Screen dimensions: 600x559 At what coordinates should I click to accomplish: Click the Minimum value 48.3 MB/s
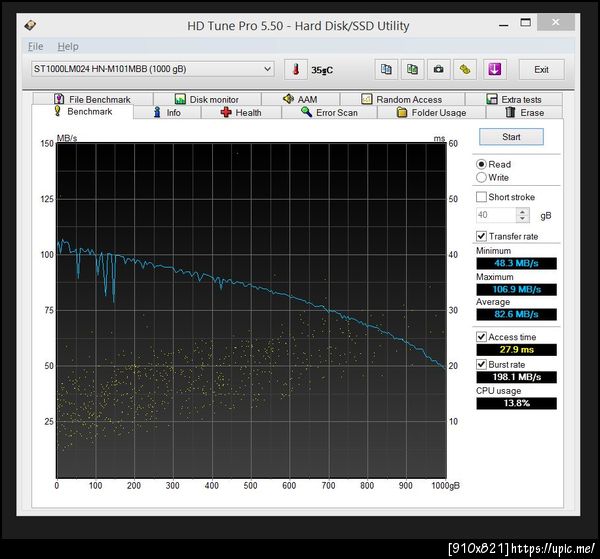(x=516, y=263)
